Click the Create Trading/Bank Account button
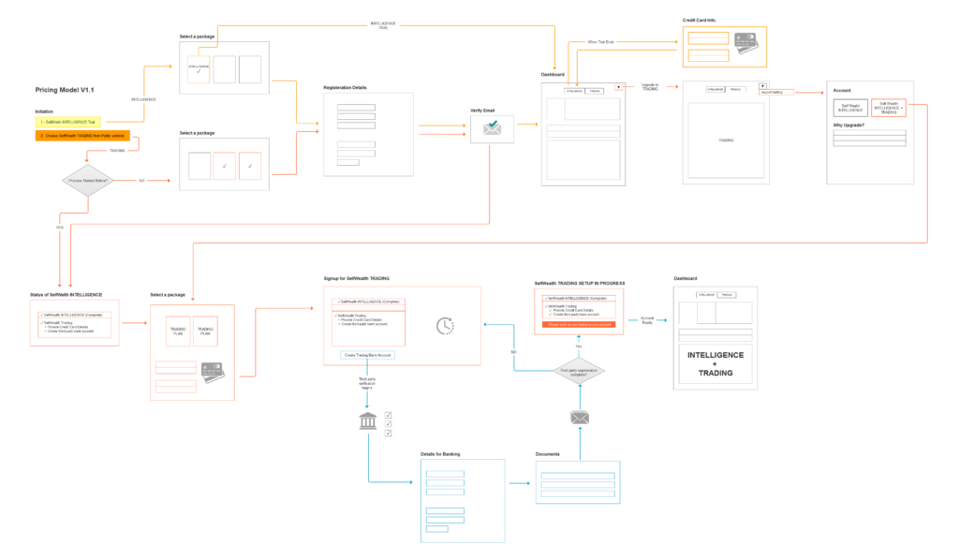 [368, 356]
